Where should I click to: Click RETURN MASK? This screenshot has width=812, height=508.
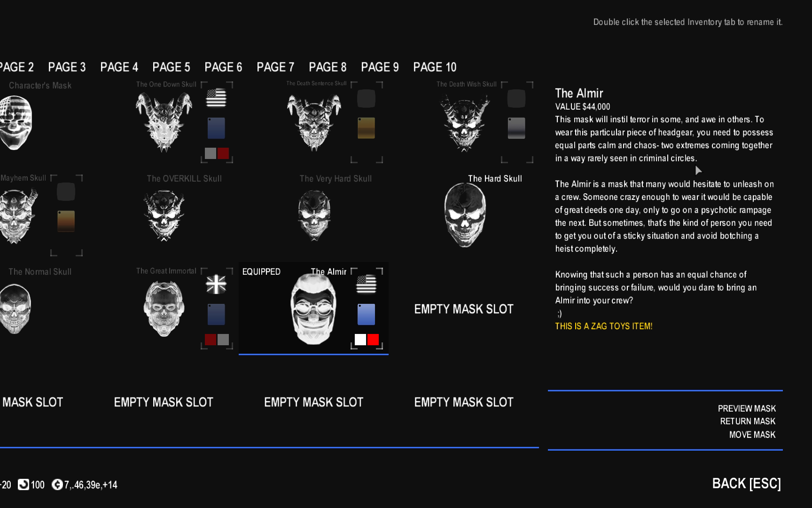coord(748,421)
